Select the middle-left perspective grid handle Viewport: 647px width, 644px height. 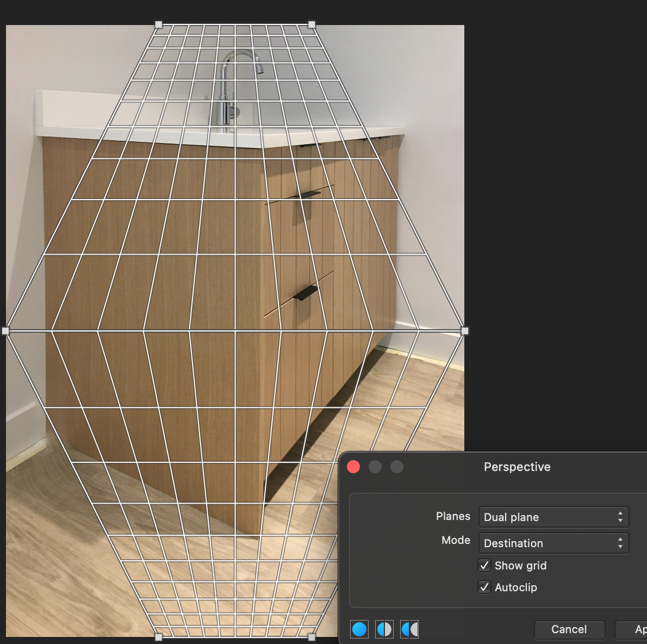pos(5,331)
